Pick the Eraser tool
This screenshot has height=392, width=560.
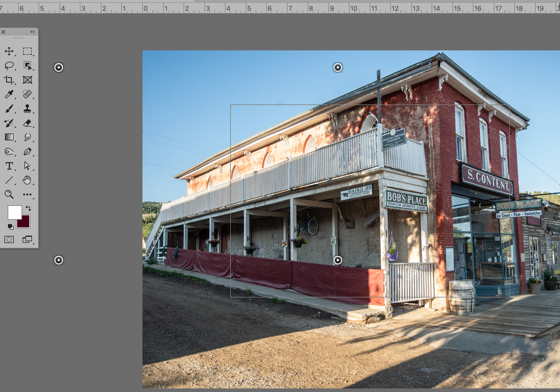coord(27,123)
